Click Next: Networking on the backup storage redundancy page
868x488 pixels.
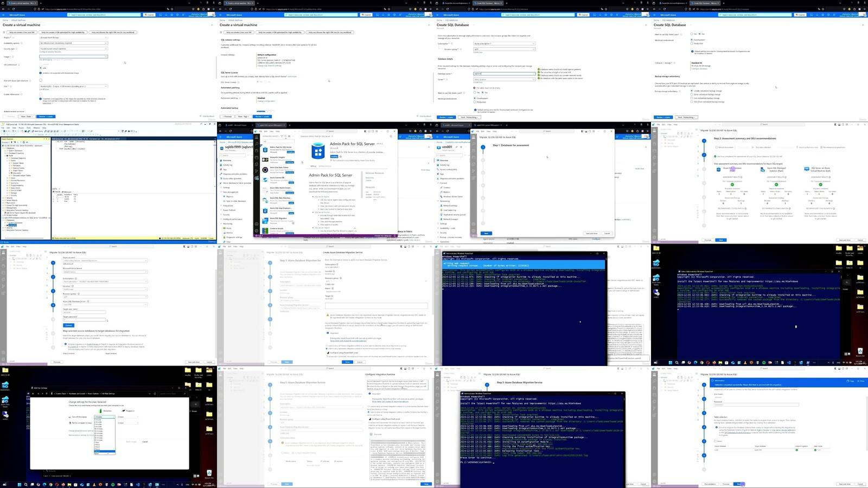(x=687, y=117)
